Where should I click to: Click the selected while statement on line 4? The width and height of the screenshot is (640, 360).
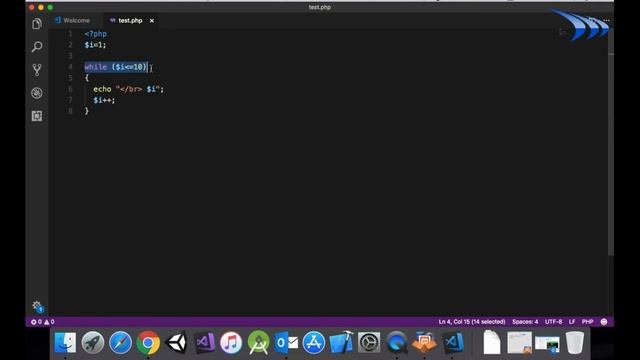pos(116,67)
